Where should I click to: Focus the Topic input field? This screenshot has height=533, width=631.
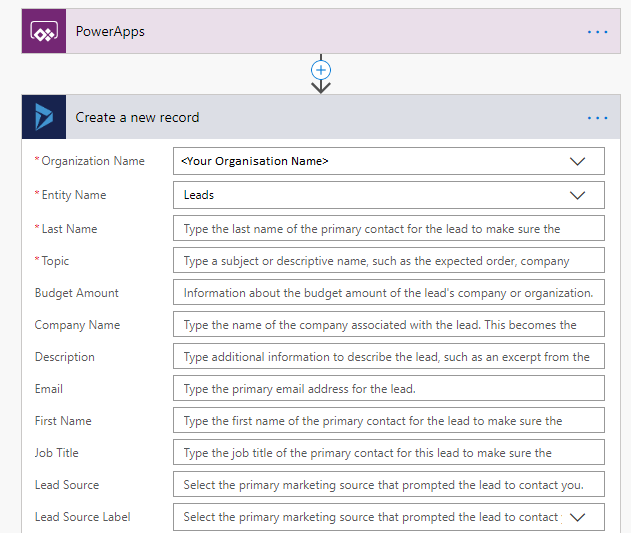(389, 260)
